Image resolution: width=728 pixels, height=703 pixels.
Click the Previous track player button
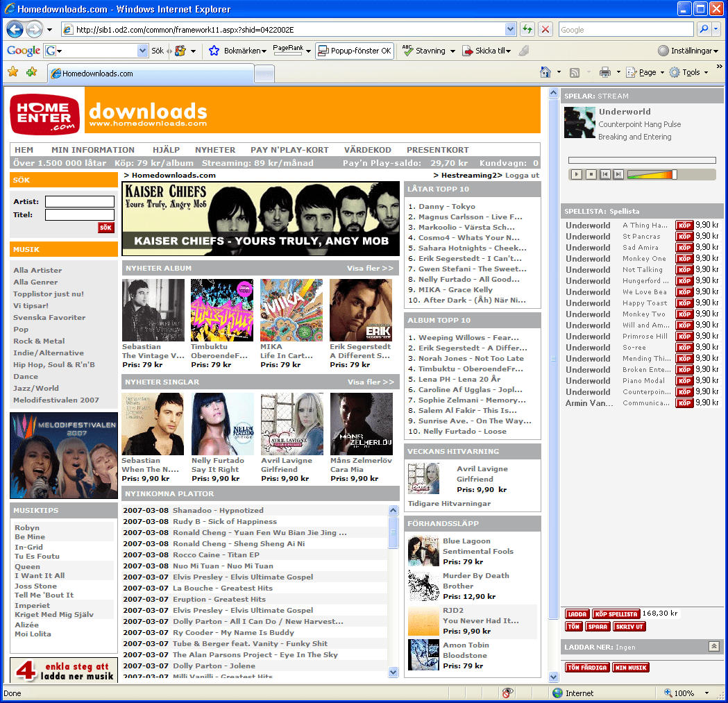[x=605, y=175]
